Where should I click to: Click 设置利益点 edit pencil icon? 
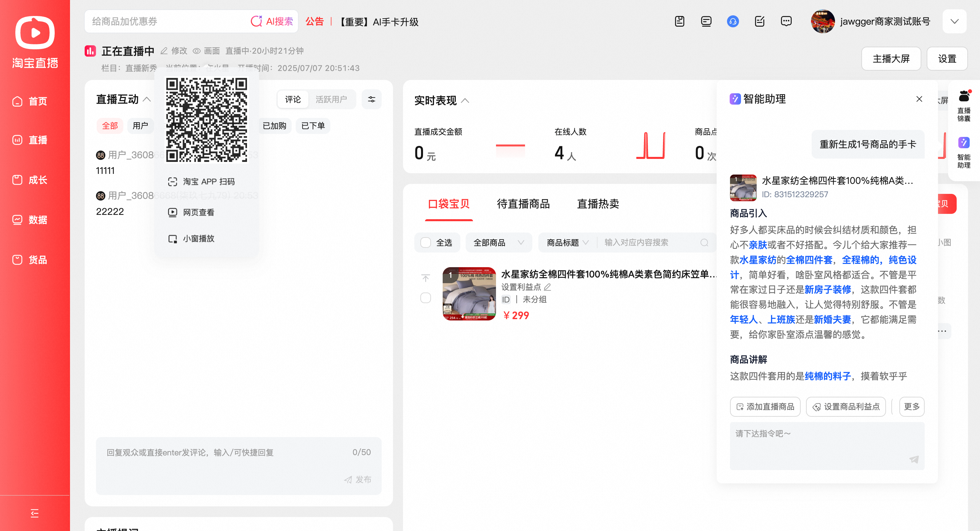click(547, 287)
